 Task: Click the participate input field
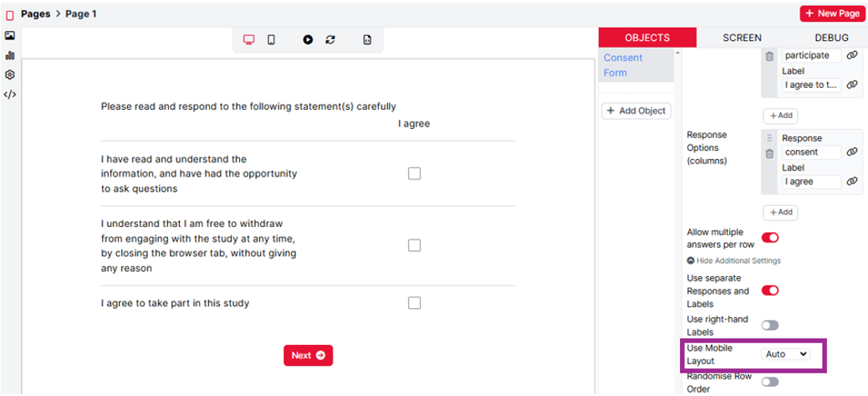tap(811, 55)
